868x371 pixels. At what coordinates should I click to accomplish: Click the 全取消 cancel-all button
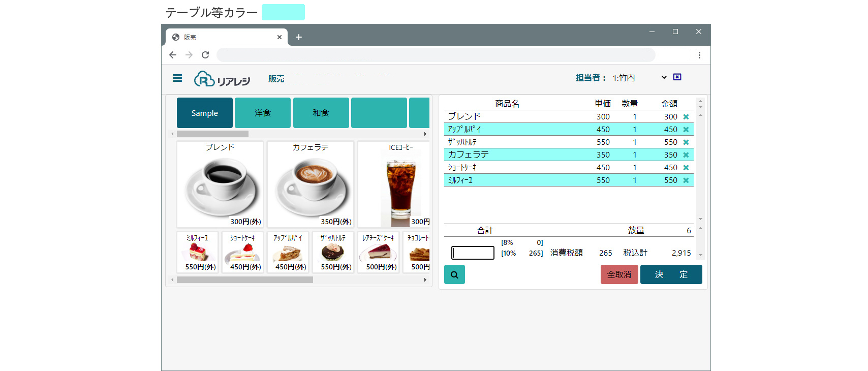tap(619, 274)
